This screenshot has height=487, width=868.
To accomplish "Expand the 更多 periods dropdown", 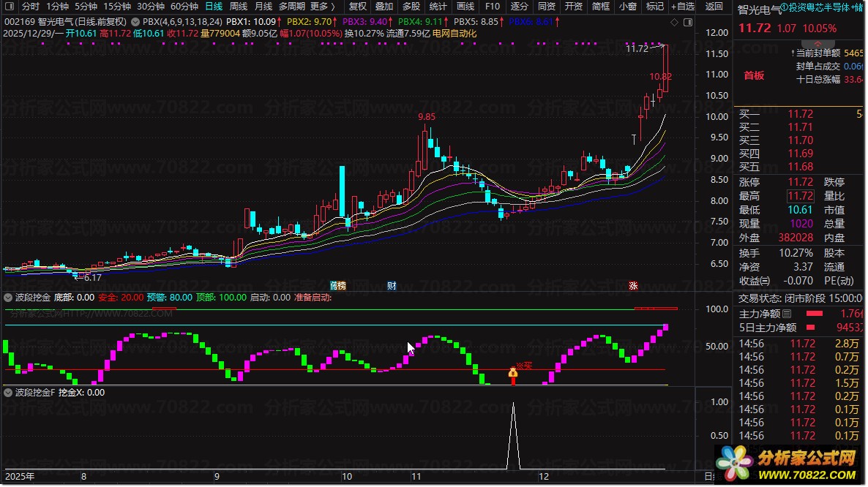I will [322, 7].
